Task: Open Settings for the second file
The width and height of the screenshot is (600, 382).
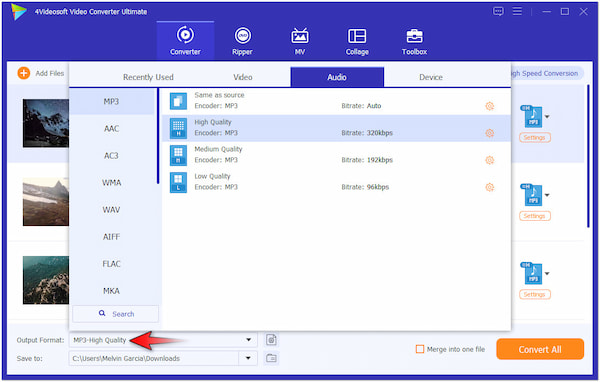Action: coord(535,216)
